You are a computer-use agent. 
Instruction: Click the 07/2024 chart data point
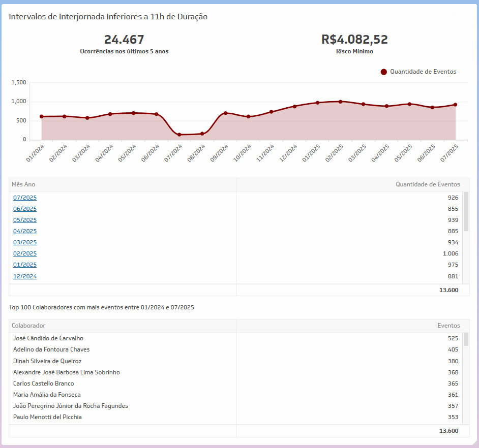(x=179, y=135)
